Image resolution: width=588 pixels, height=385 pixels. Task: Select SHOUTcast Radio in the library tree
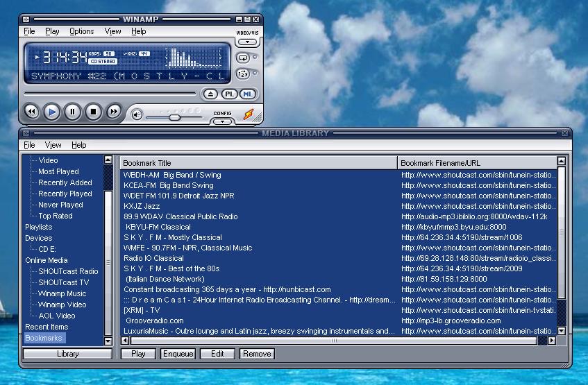tap(68, 271)
